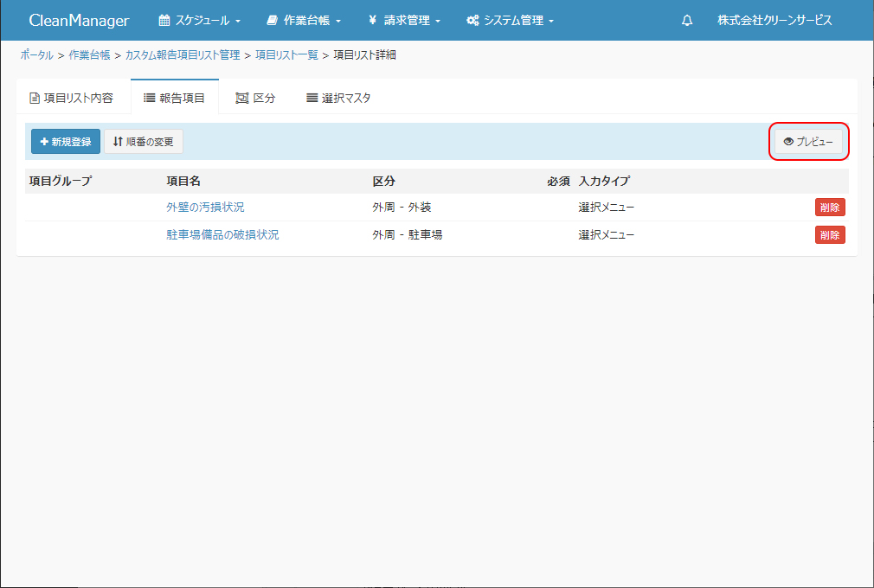
Task: Open the プレビュー preview button
Action: (808, 142)
